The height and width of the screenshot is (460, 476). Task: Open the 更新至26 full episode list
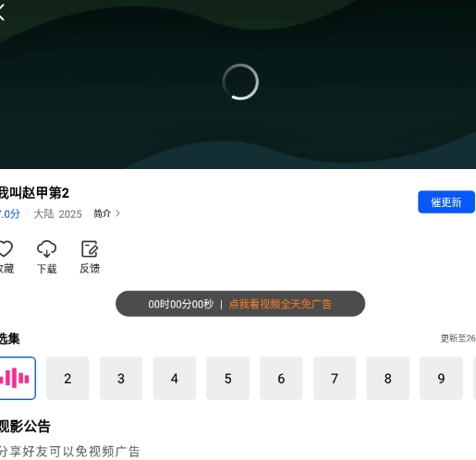tap(458, 338)
